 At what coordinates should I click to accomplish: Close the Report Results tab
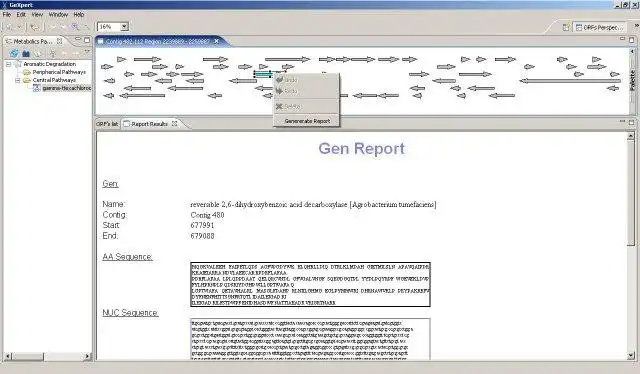175,123
